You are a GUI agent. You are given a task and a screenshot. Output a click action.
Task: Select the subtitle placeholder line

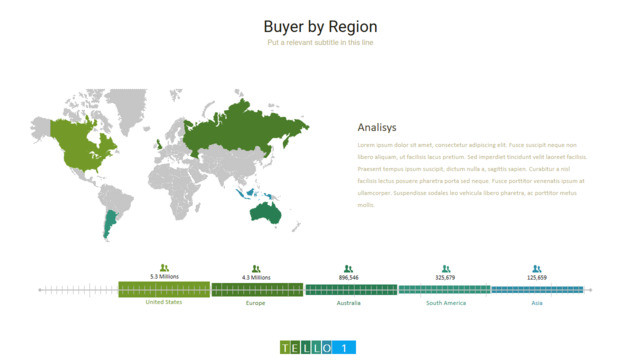pos(320,42)
